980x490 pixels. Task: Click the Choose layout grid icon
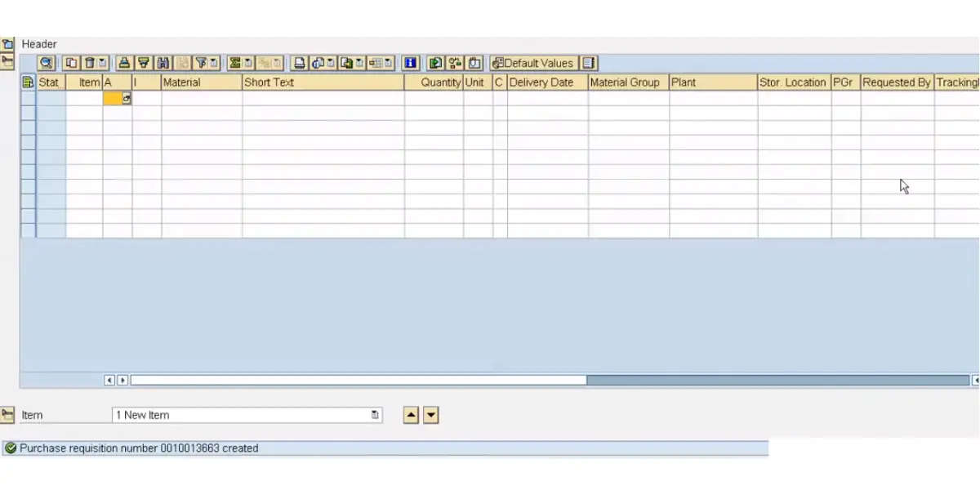375,63
